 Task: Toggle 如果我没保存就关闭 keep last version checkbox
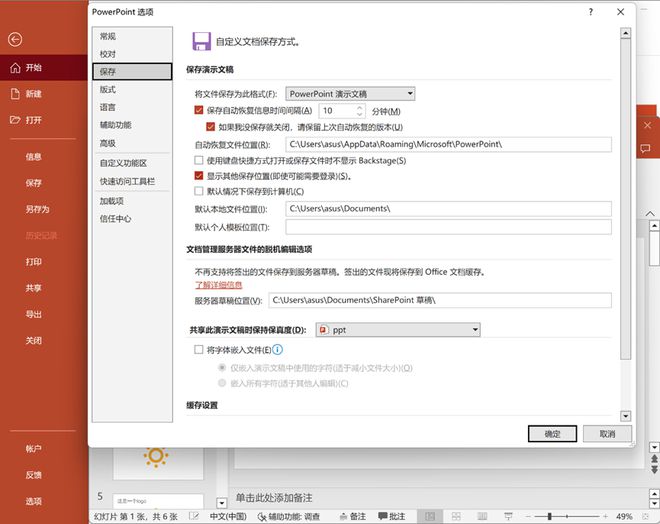point(210,127)
